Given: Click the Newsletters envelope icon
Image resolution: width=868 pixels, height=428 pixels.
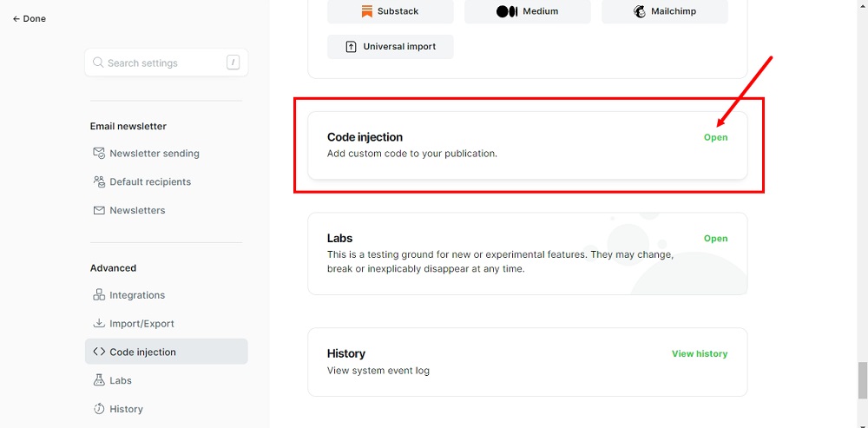Looking at the screenshot, I should (99, 210).
